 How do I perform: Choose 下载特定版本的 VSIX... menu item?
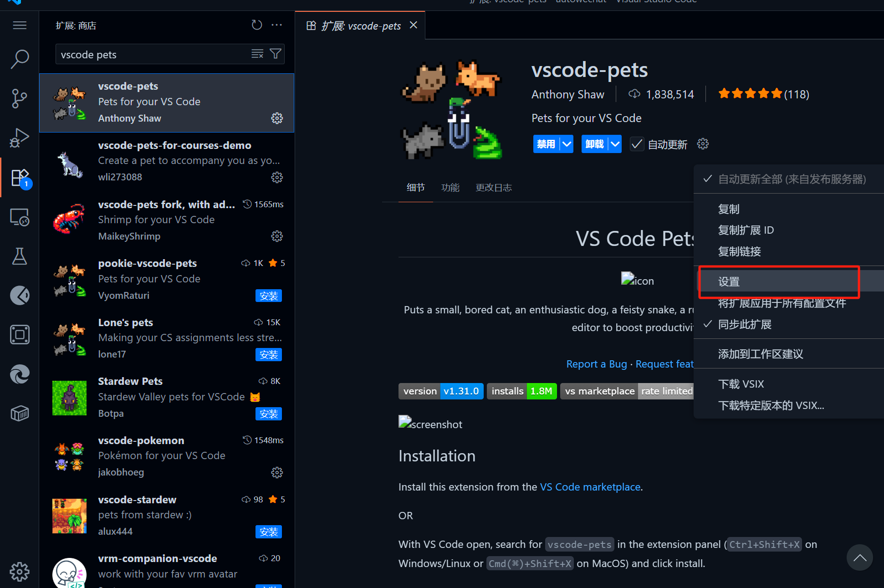pos(788,405)
